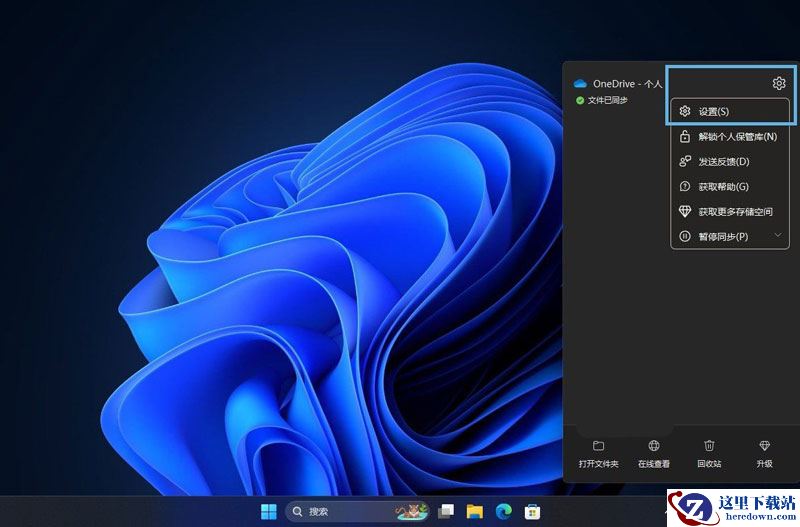Screen dimensions: 800x527
Task: Launch Microsoft Edge from the taskbar
Action: tap(504, 511)
